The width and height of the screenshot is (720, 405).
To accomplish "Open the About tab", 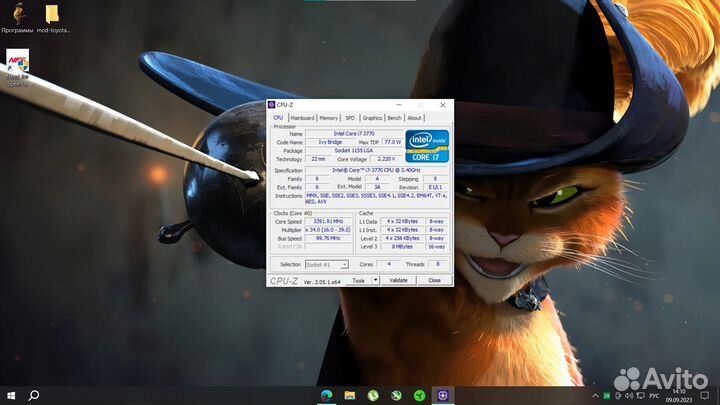I will click(414, 118).
